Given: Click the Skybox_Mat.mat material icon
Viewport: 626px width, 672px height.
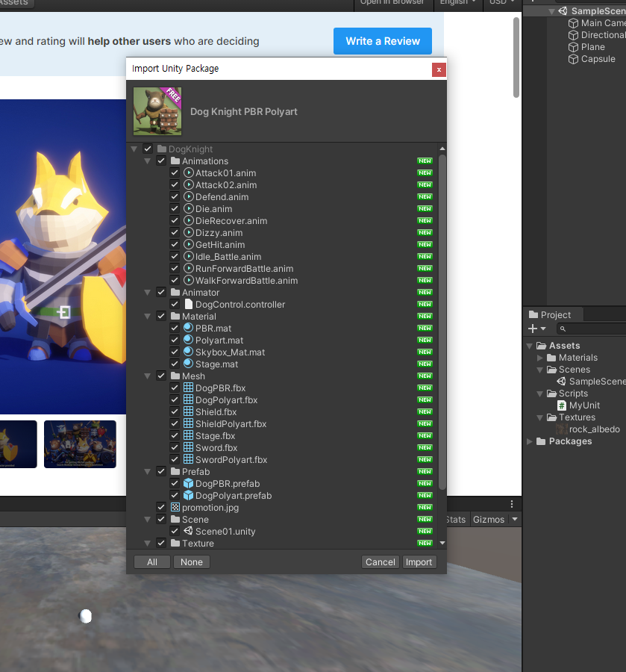Looking at the screenshot, I should click(189, 352).
